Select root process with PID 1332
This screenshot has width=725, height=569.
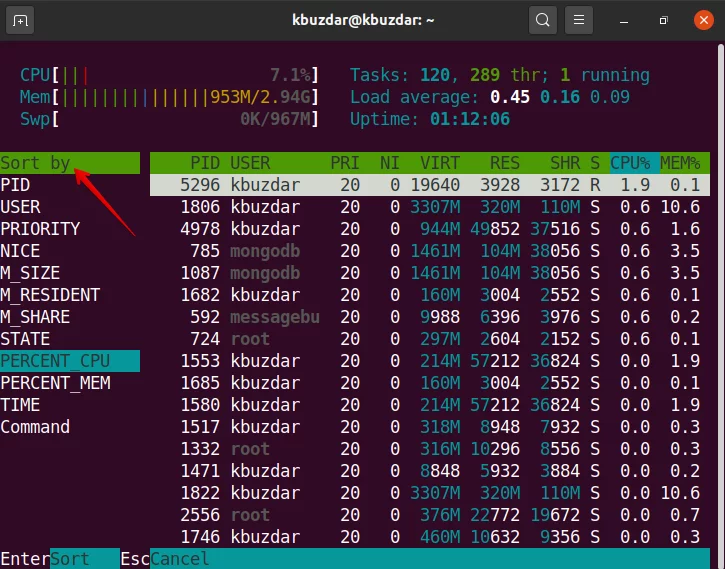click(x=430, y=449)
